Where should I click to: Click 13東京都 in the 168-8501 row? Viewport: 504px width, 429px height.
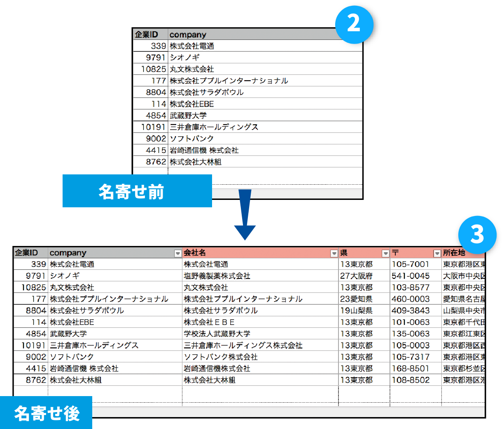click(364, 369)
